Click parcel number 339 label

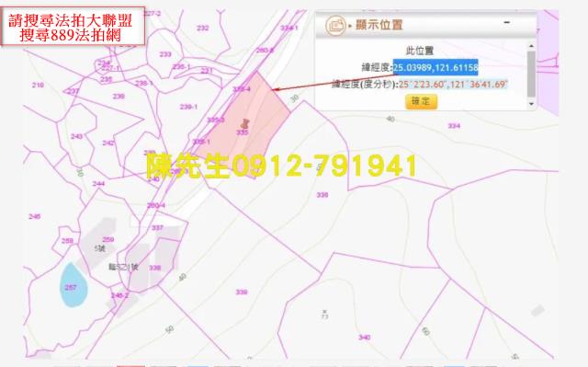pyautogui.click(x=242, y=292)
